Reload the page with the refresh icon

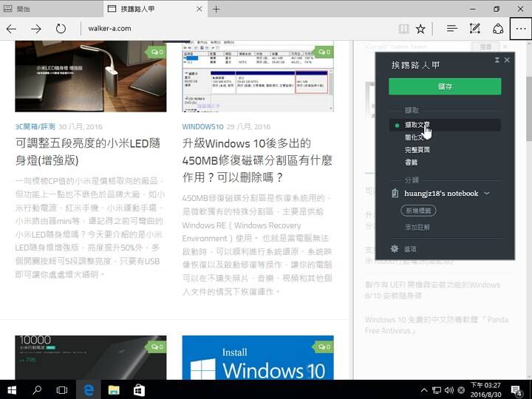[61, 29]
